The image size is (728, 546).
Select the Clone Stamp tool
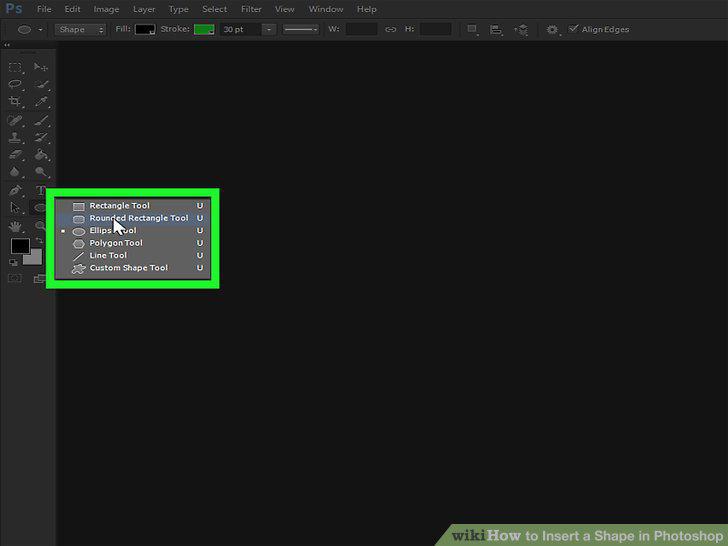click(15, 137)
